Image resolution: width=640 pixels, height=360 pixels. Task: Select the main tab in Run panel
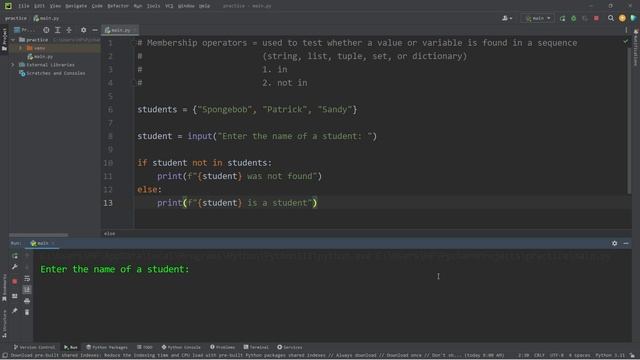[42, 243]
